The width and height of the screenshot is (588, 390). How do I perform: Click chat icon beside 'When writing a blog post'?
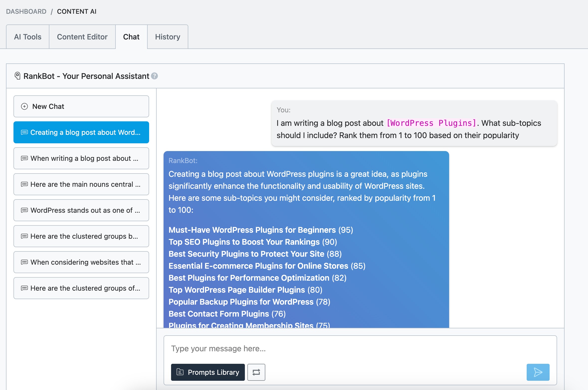coord(24,158)
